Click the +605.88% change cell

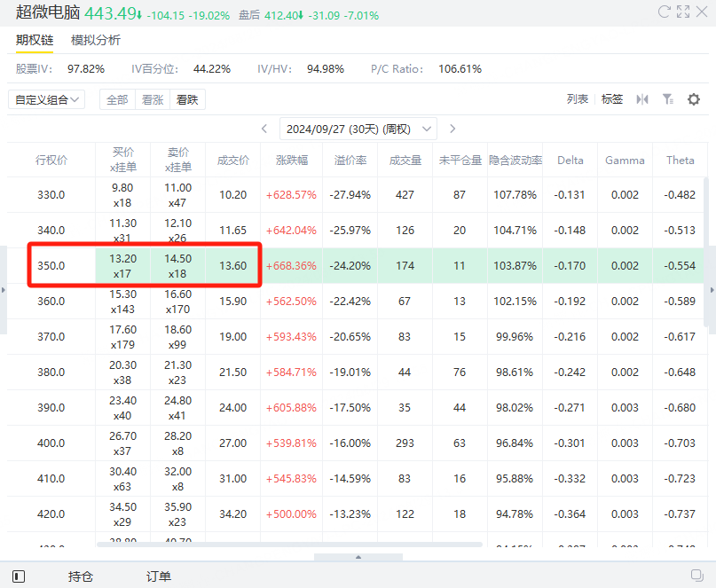point(292,408)
